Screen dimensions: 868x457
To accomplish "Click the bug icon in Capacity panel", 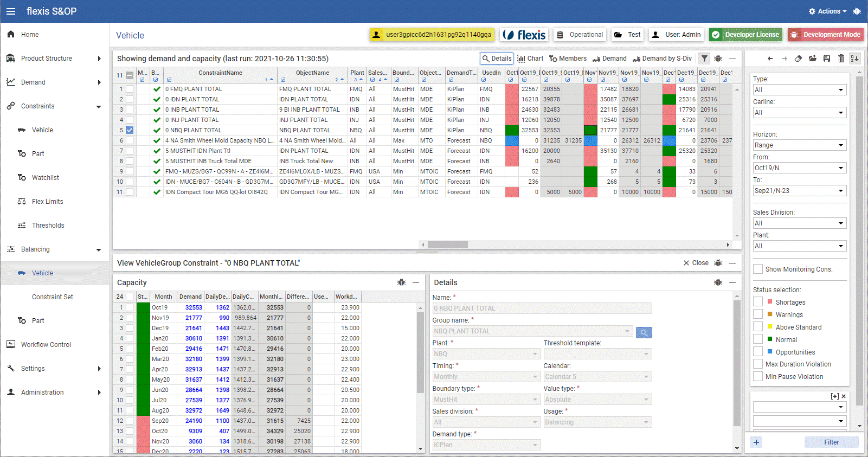I will tap(401, 282).
